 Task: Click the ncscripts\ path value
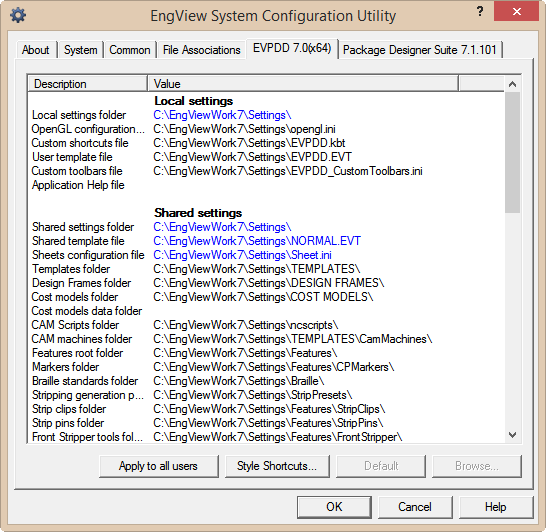(245, 325)
